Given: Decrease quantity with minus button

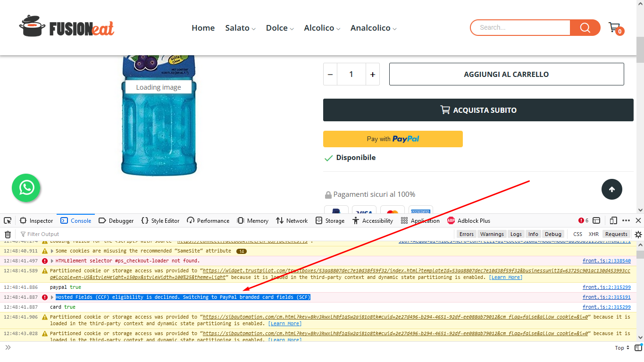Looking at the screenshot, I should pos(330,74).
